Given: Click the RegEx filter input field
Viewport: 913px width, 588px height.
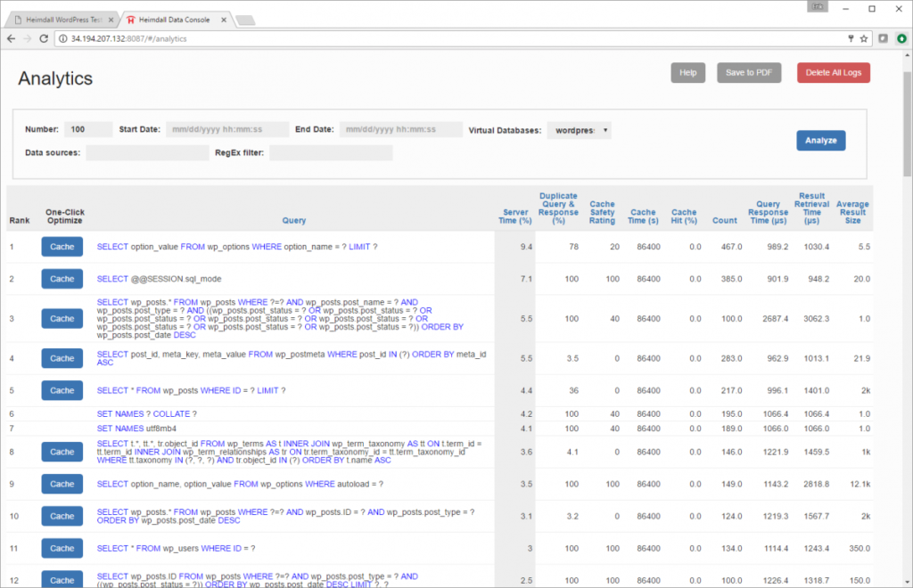Looking at the screenshot, I should click(331, 153).
